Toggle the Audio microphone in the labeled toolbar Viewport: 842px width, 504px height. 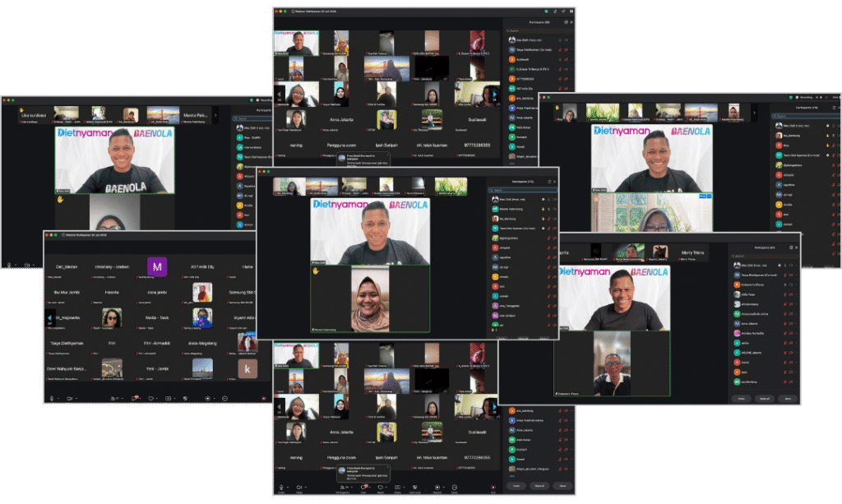pyautogui.click(x=281, y=488)
